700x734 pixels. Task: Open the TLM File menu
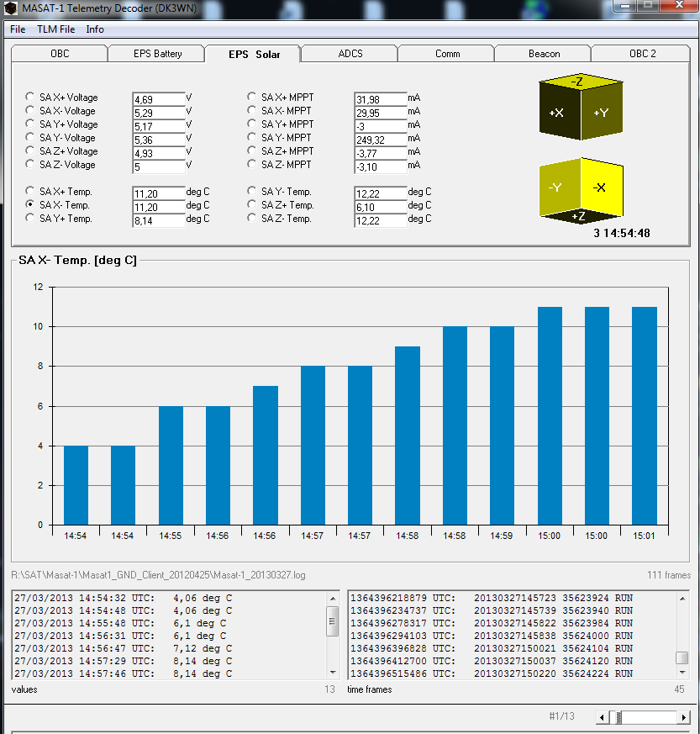pyautogui.click(x=55, y=29)
